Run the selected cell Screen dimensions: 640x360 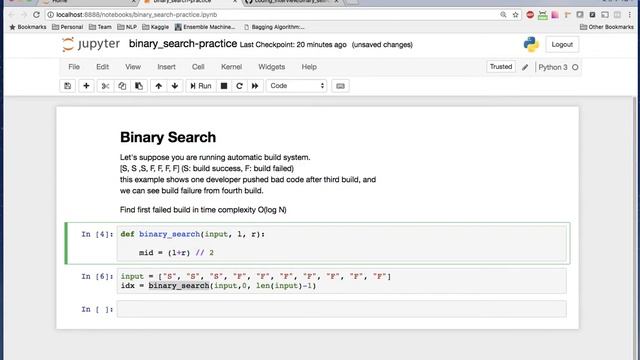(x=200, y=86)
